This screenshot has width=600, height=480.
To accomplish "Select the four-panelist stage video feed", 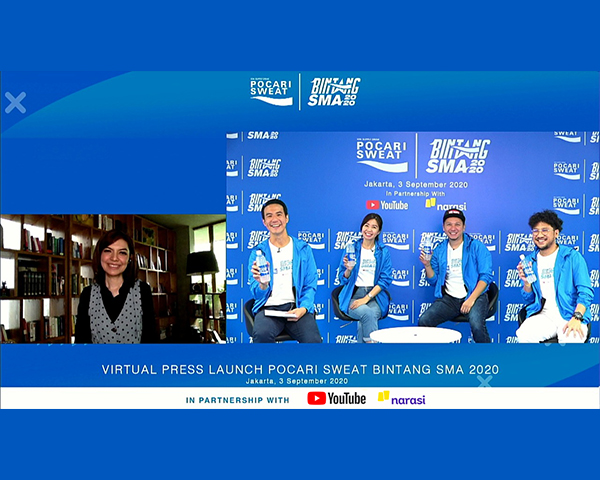I will (x=412, y=237).
